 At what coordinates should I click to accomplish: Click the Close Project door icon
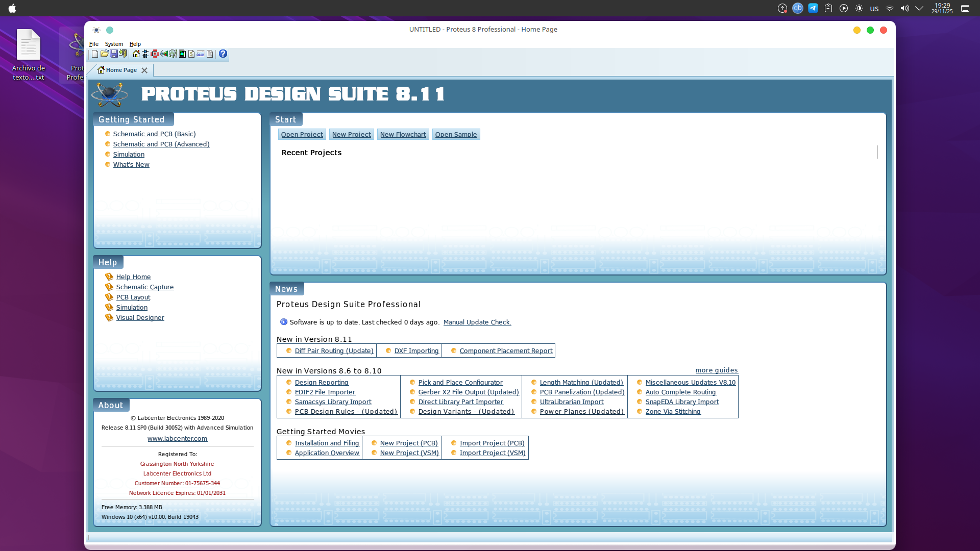[123, 54]
